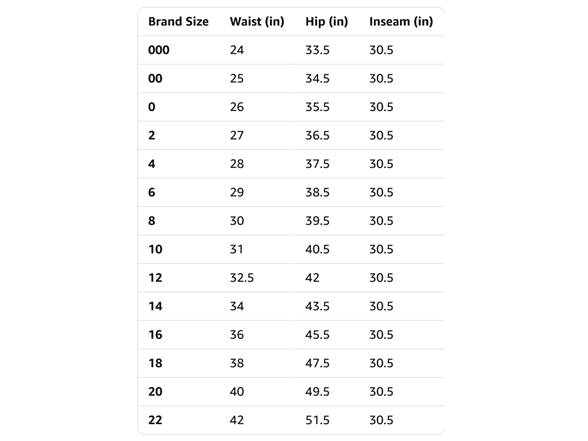Click waist value 26 for size 0
This screenshot has height=441, width=588.
tap(237, 107)
